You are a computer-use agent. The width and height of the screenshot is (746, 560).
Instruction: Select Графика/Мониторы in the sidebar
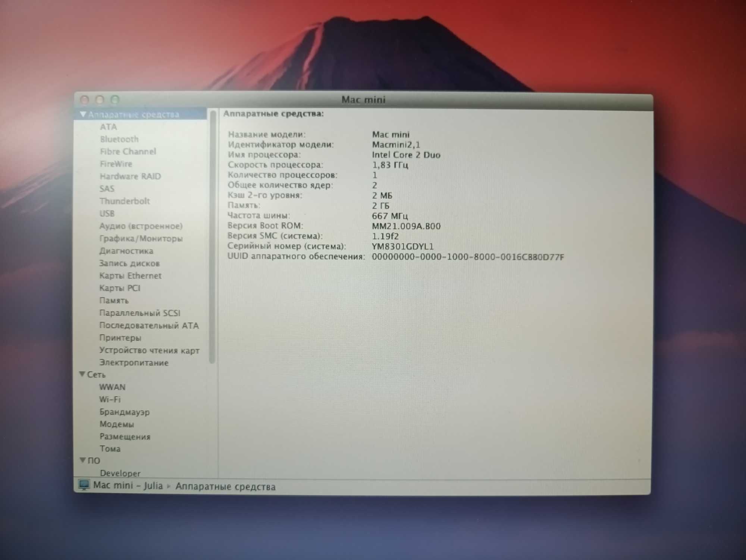(x=141, y=238)
